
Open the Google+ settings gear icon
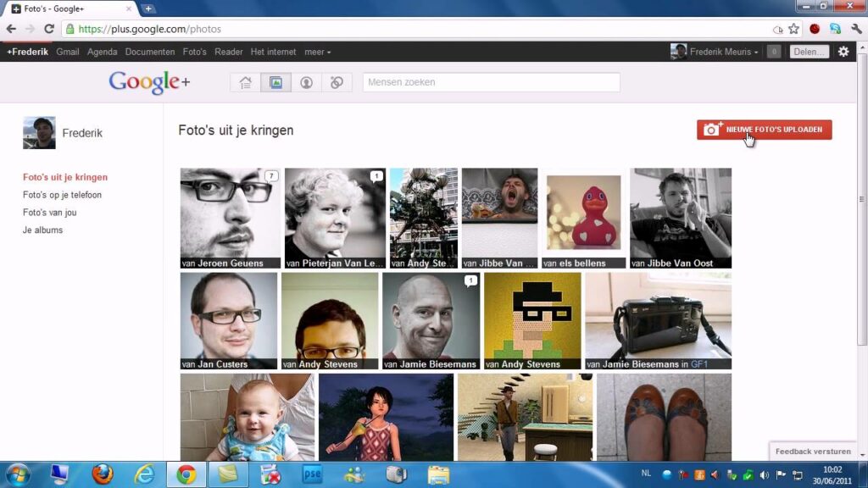[x=843, y=52]
